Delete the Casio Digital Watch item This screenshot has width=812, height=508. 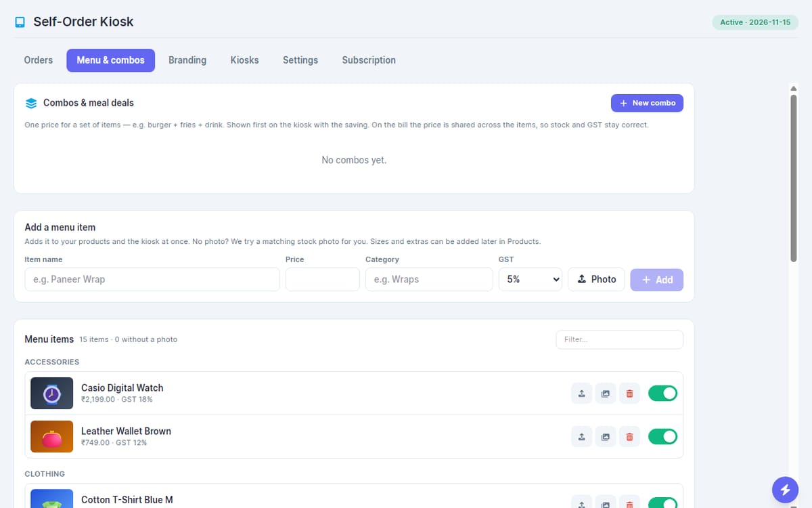[629, 394]
